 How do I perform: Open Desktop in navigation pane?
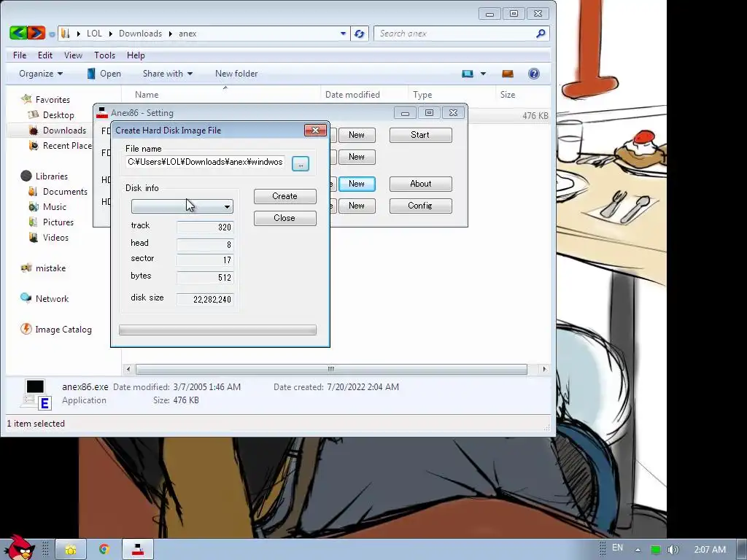(x=58, y=114)
